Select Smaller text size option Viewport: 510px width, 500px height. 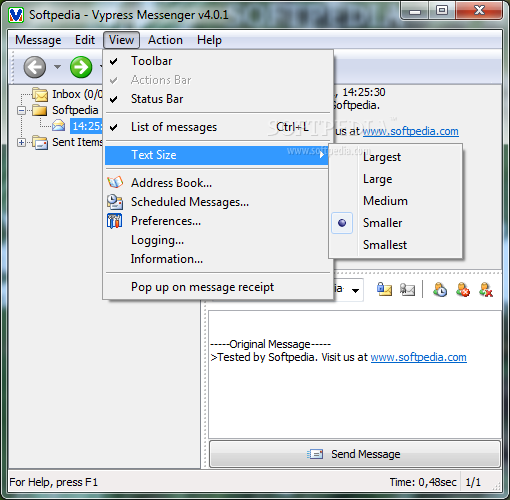pyautogui.click(x=395, y=223)
